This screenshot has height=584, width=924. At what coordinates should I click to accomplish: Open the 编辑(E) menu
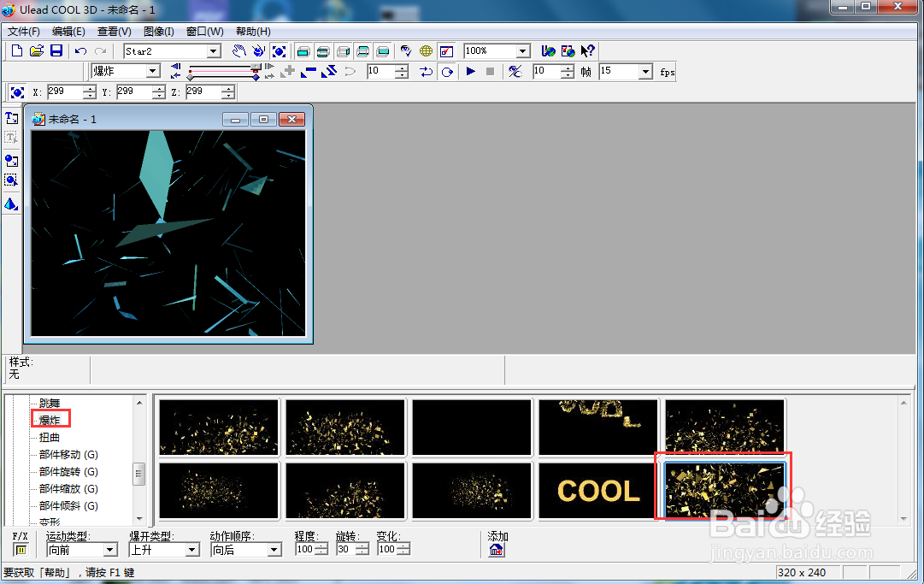tap(68, 32)
